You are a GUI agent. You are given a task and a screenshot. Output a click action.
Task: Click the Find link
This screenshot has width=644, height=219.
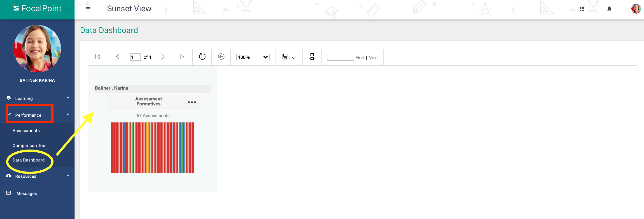pos(360,58)
